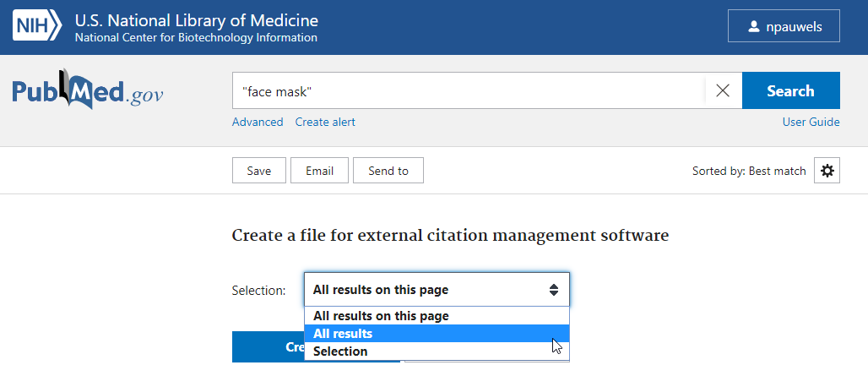Click the up-down arrows on Selection combo box
This screenshot has height=376, width=868.
[x=554, y=290]
